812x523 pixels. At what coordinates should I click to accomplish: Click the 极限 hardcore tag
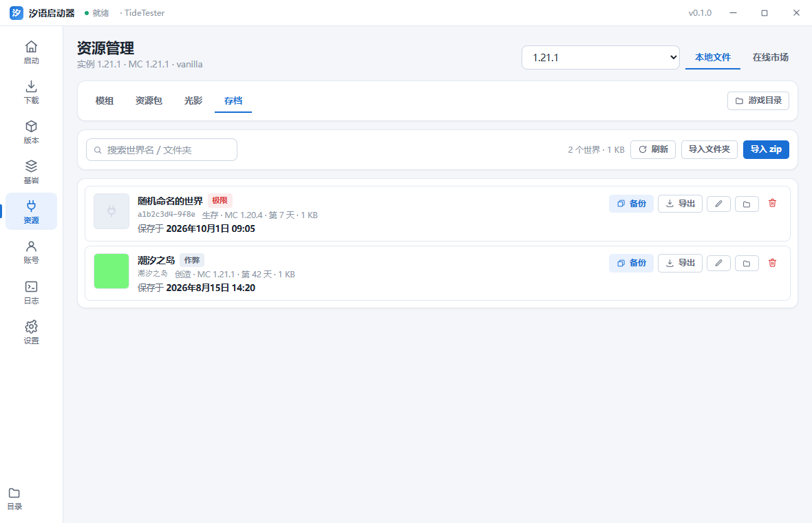coord(220,200)
